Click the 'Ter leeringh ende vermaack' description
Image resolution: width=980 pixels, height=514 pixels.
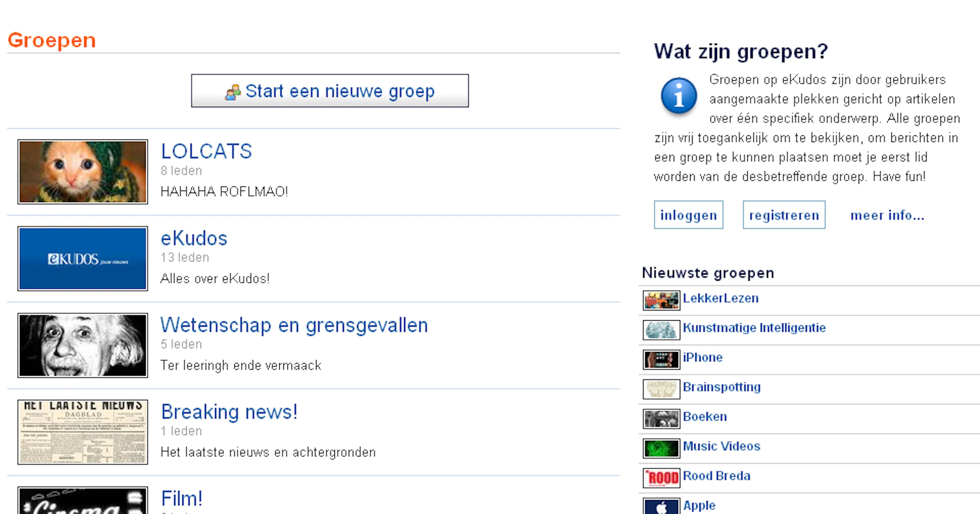click(241, 365)
